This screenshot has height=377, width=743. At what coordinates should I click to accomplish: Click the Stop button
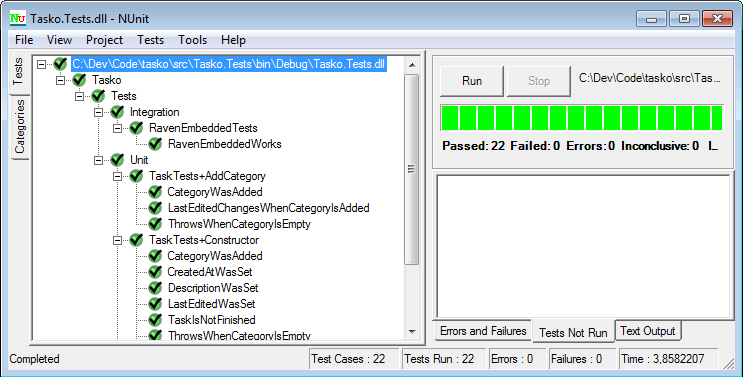tap(539, 81)
